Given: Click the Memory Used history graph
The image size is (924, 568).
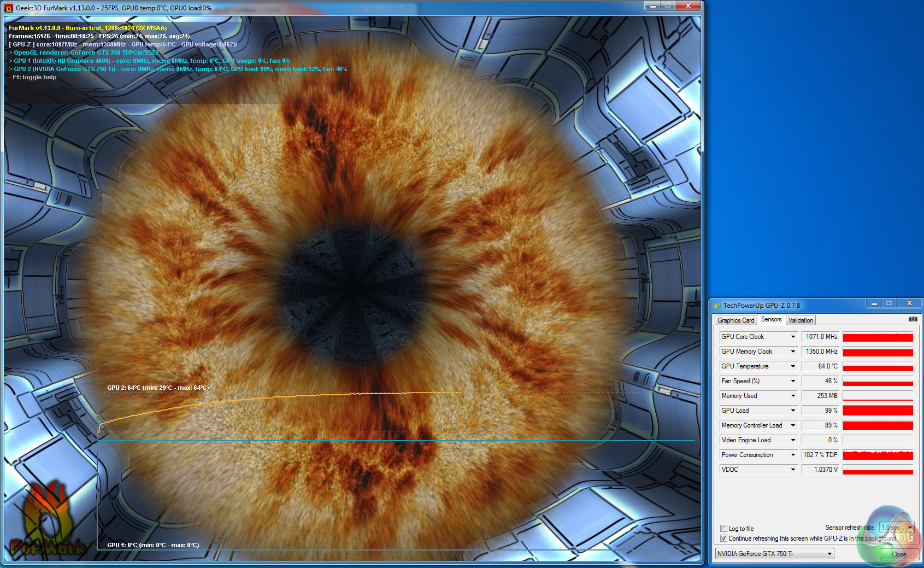Looking at the screenshot, I should click(878, 396).
